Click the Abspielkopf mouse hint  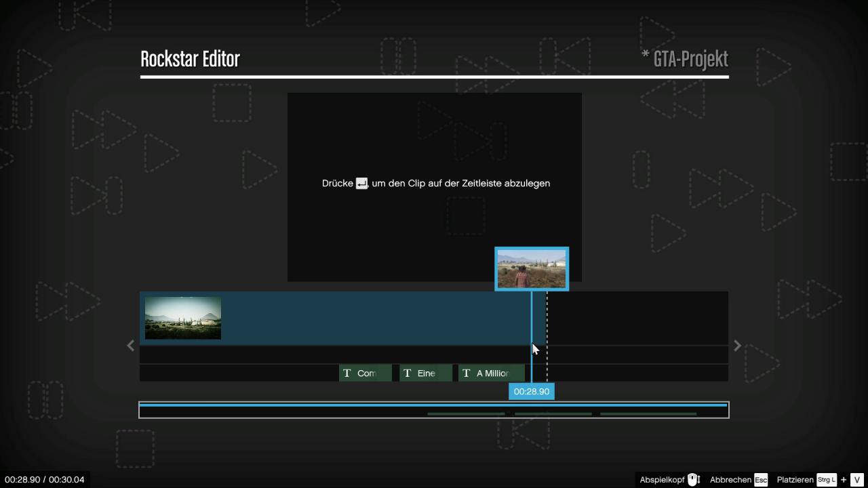click(x=669, y=480)
